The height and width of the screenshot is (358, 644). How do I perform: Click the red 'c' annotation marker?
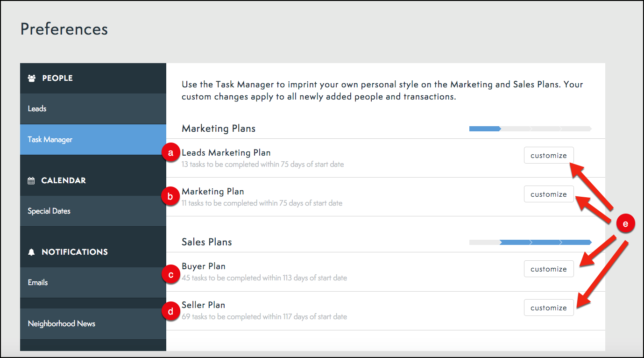(170, 275)
